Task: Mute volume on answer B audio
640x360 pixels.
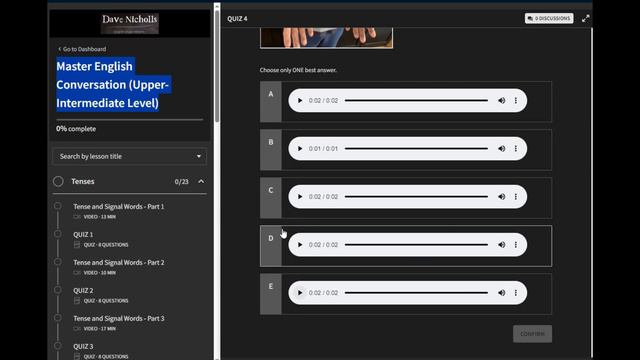Action: pos(502,149)
